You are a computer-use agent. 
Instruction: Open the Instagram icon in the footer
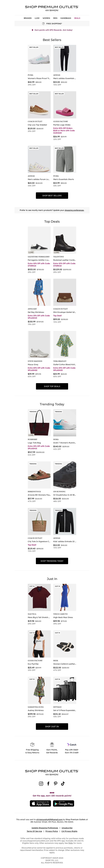(x=41, y=783)
